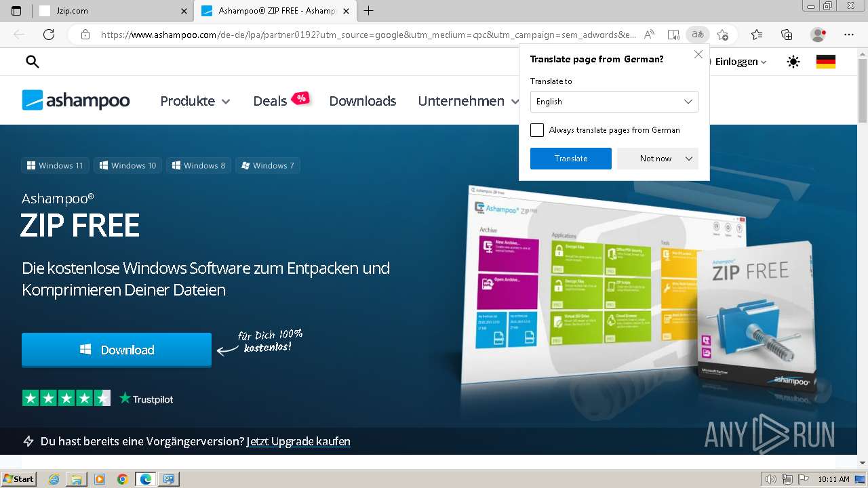Click the website search magnifier icon
The width and height of the screenshot is (868, 488).
(x=33, y=62)
